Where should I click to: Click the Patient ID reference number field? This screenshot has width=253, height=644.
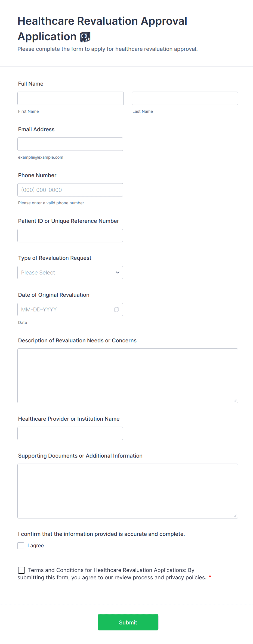(70, 236)
